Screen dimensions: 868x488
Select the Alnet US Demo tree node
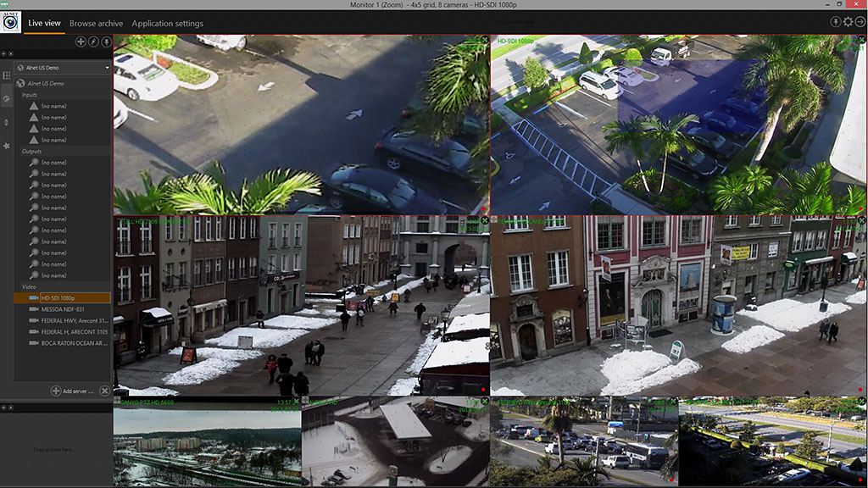(46, 84)
